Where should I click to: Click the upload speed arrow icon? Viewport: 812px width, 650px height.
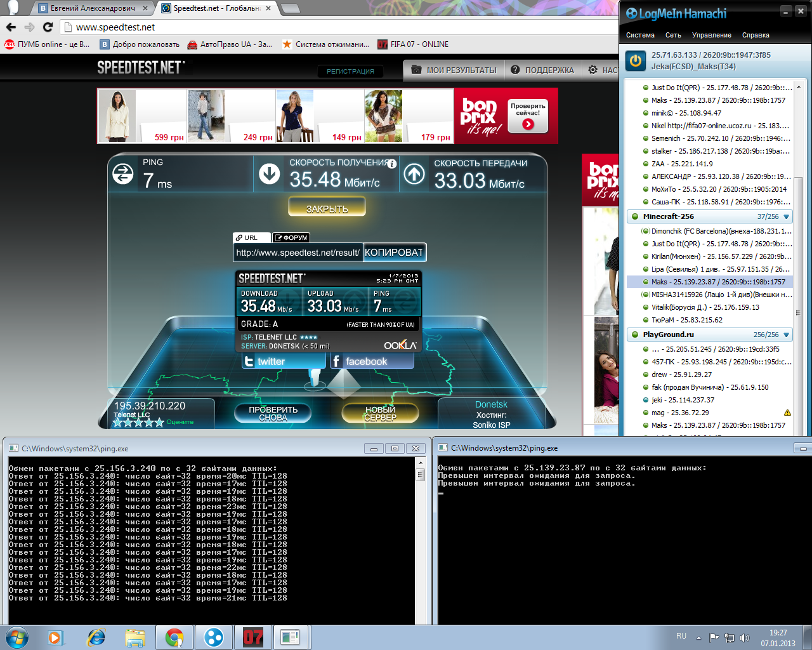tap(414, 174)
